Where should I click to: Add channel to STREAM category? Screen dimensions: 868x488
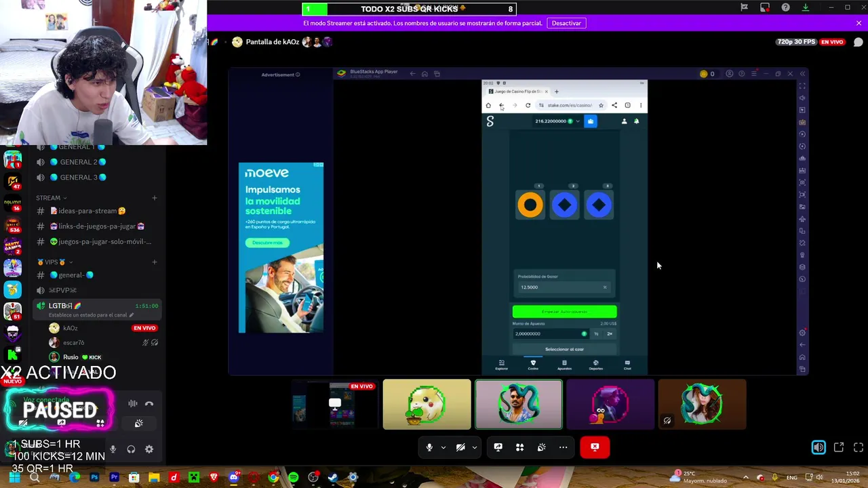(x=155, y=198)
